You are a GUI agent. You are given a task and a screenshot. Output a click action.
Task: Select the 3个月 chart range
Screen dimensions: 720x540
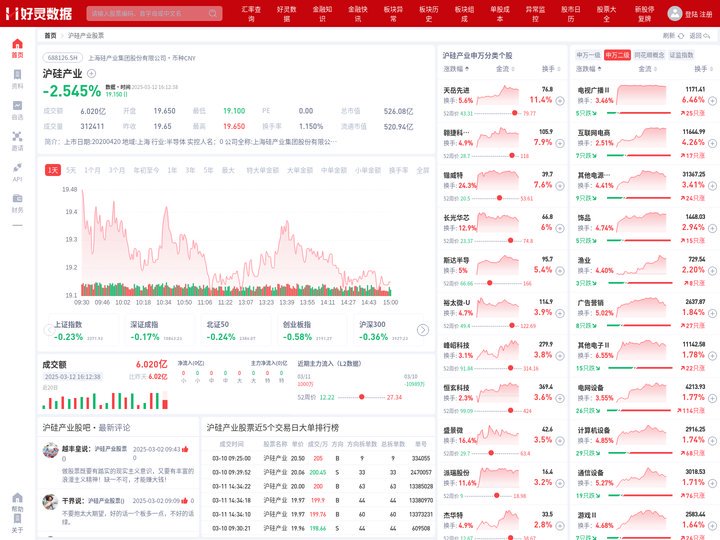117,170
